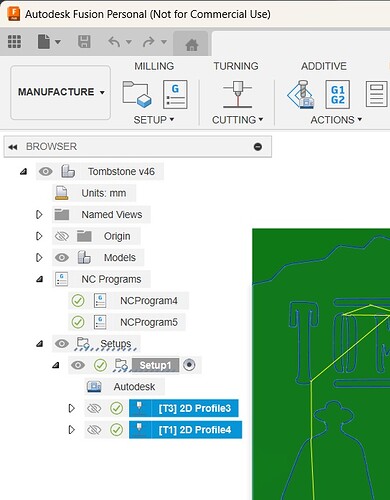The width and height of the screenshot is (390, 500).
Task: Open NC Program G-code icon in toolbar
Action: tap(175, 94)
